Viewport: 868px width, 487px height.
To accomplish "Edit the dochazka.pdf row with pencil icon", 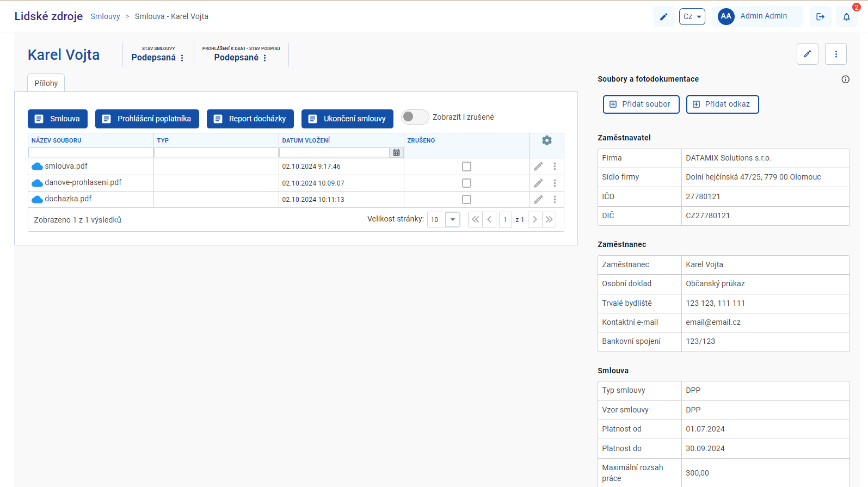I will pos(538,200).
